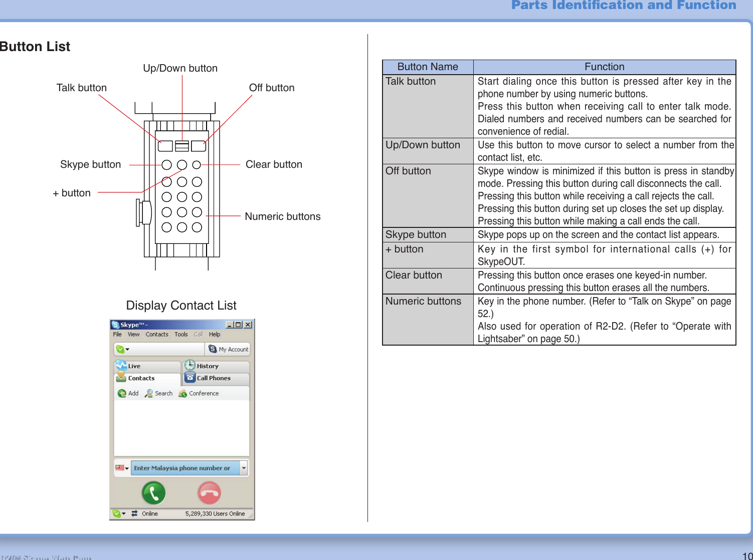Click the red hang-up button
753x560 pixels.
coord(210,493)
